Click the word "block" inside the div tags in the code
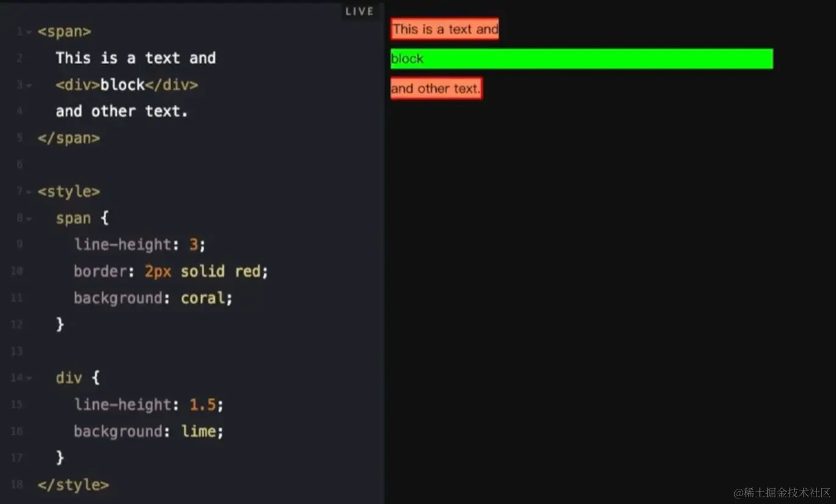836x504 pixels. pyautogui.click(x=122, y=85)
